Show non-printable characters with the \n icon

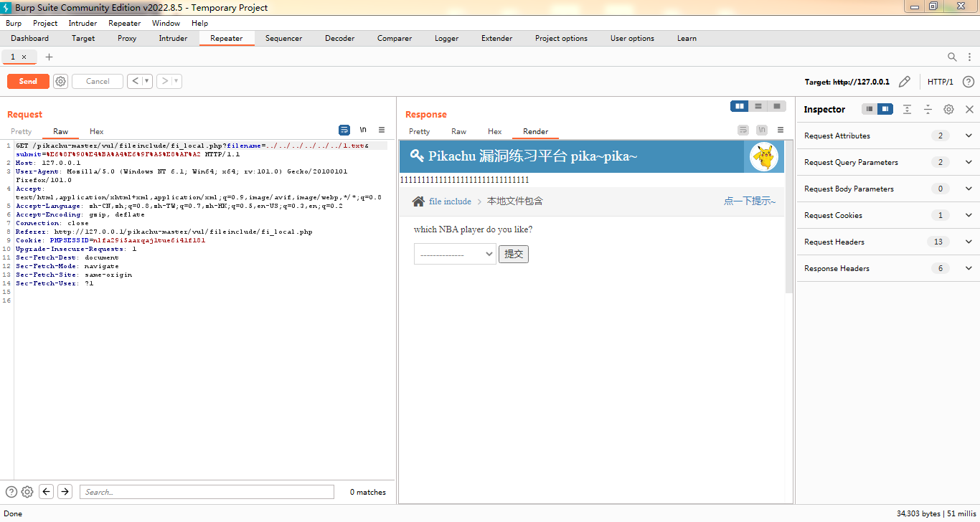pyautogui.click(x=363, y=130)
